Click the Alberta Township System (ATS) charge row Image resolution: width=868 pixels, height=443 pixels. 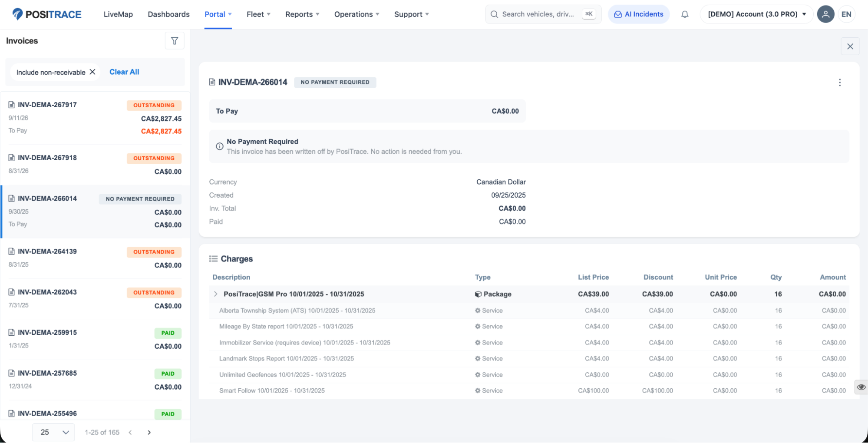point(529,311)
